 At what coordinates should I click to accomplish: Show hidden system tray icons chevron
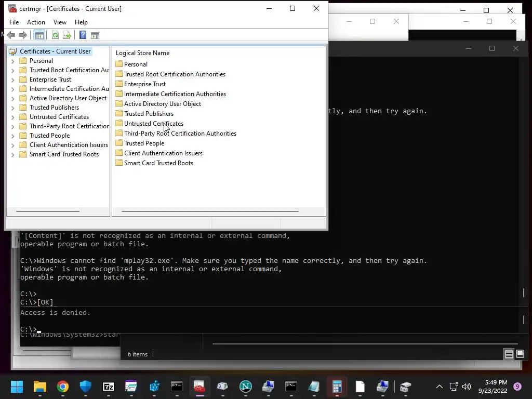pyautogui.click(x=440, y=387)
